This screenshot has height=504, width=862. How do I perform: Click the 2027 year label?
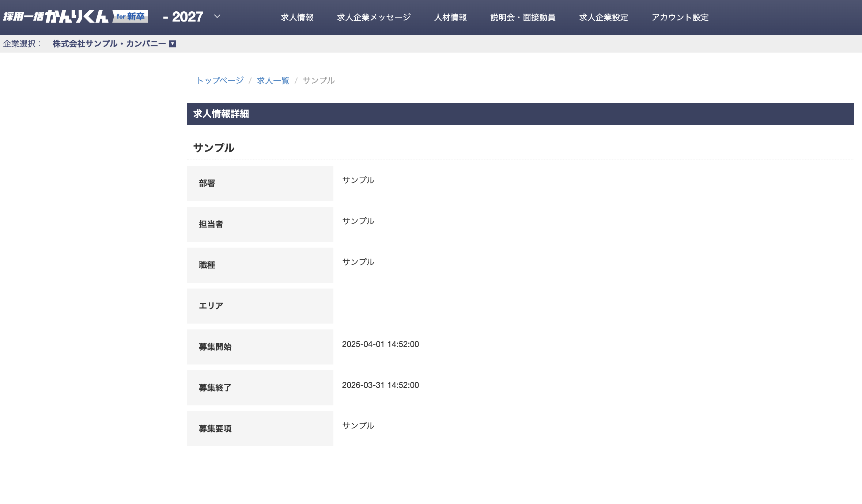pos(187,17)
